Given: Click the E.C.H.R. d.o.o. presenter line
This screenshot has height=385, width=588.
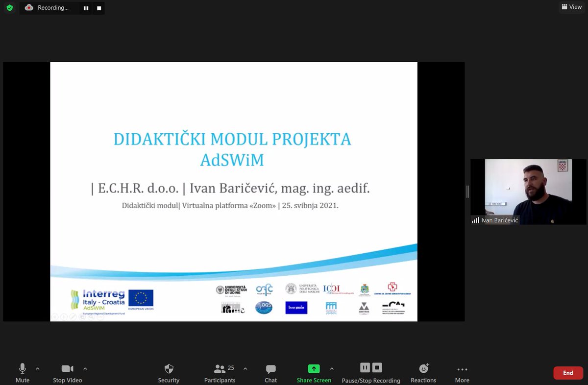Looking at the screenshot, I should [x=230, y=188].
